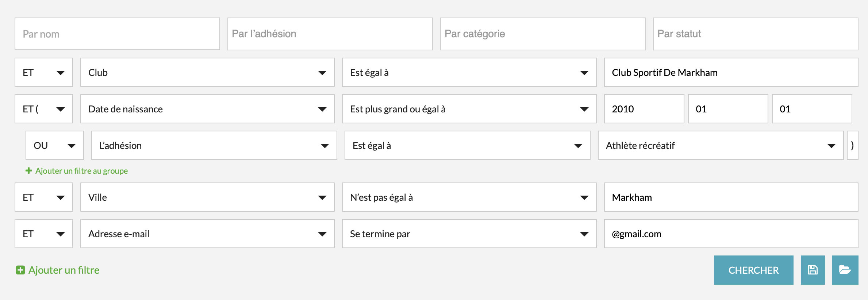Click the Par statut filter field
This screenshot has width=868, height=300.
pos(755,34)
